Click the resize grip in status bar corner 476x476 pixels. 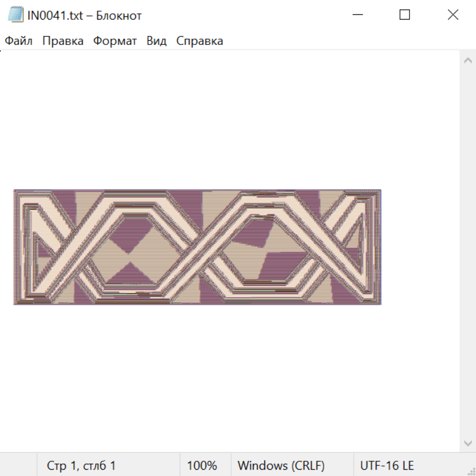click(x=471, y=471)
